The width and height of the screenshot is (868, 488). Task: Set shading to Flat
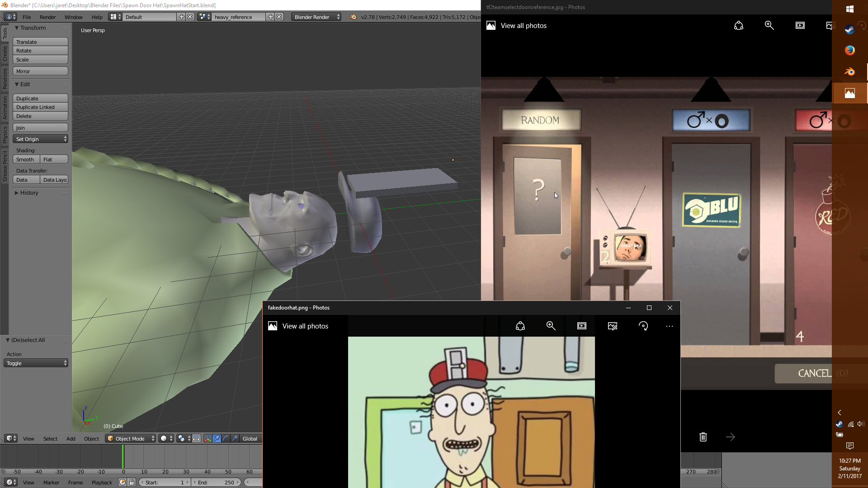(54, 160)
